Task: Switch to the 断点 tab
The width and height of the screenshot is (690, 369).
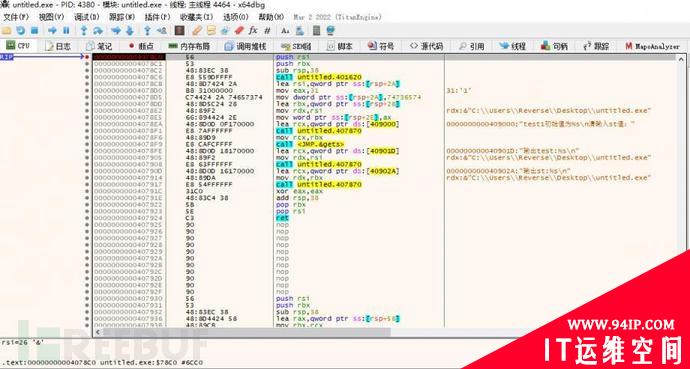Action: (141, 46)
